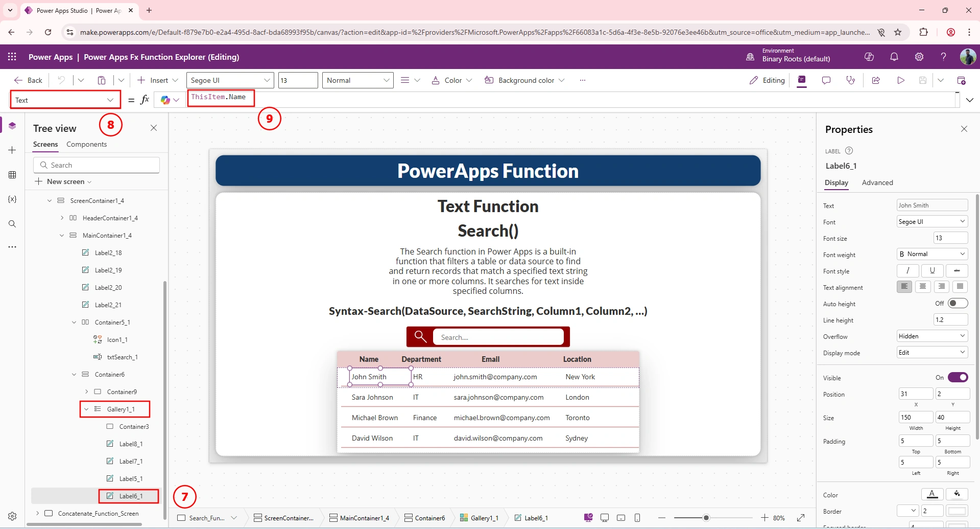980x529 pixels.
Task: Click the Label help icon in Properties
Action: coord(849,151)
